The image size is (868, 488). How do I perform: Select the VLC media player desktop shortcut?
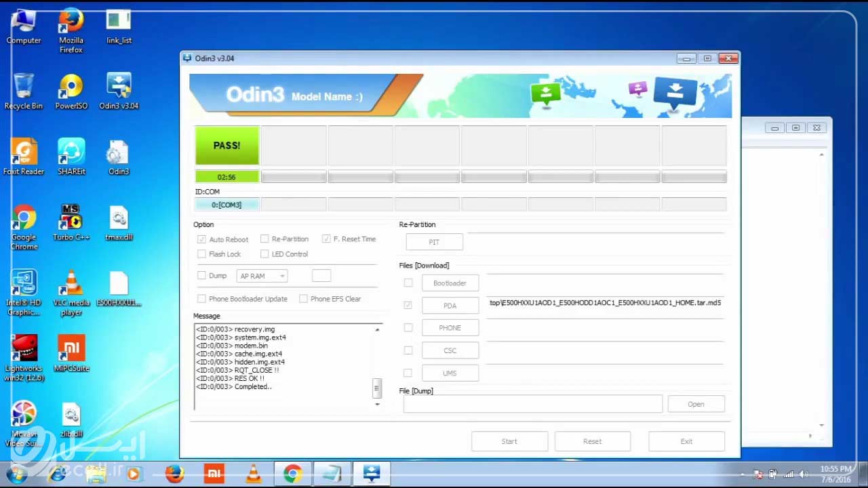tap(71, 293)
